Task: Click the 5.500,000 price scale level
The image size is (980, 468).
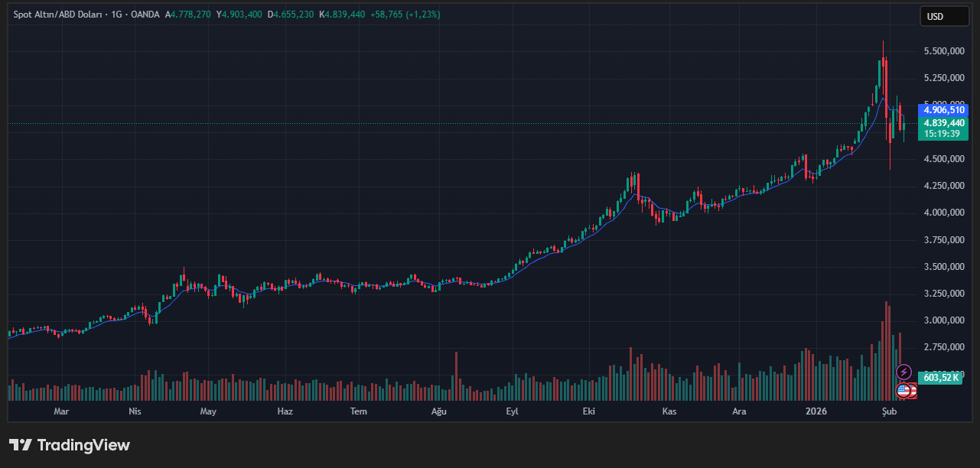Action: click(x=943, y=51)
